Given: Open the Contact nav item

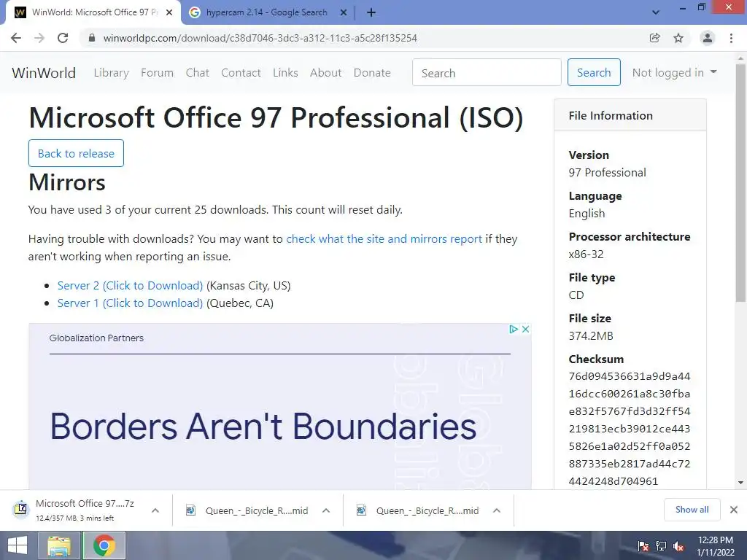Looking at the screenshot, I should click(x=241, y=73).
